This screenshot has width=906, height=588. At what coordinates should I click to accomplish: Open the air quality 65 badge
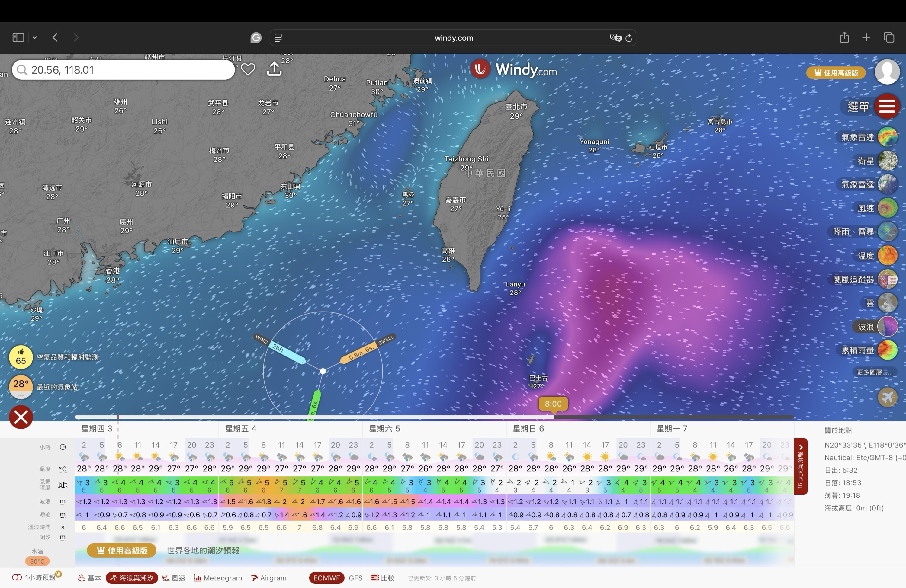(21, 357)
